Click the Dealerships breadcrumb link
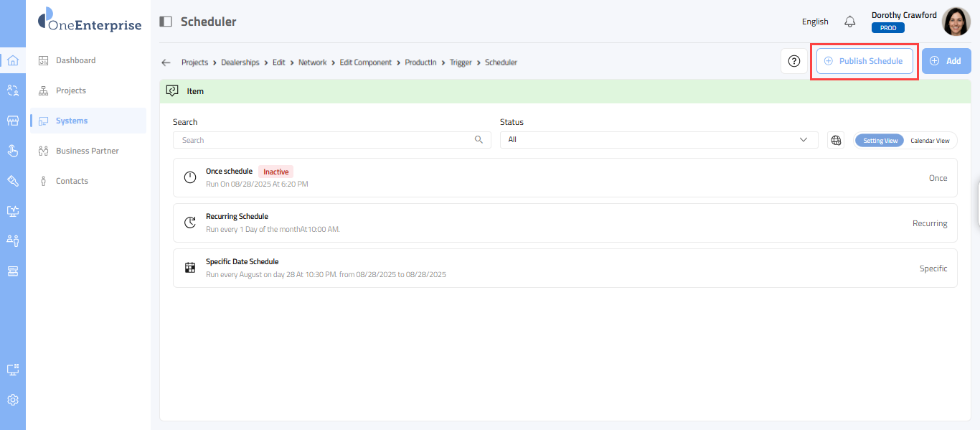 pyautogui.click(x=240, y=62)
